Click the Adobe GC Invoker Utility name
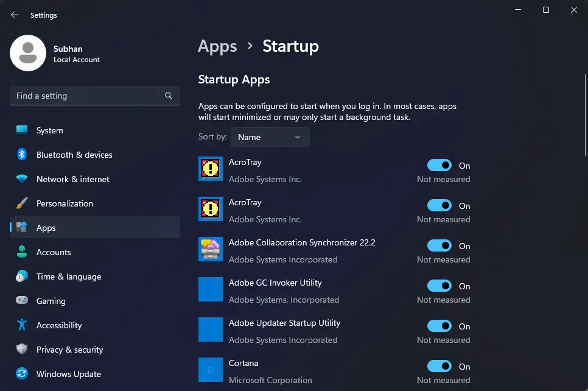The height and width of the screenshot is (391, 588). click(x=275, y=283)
